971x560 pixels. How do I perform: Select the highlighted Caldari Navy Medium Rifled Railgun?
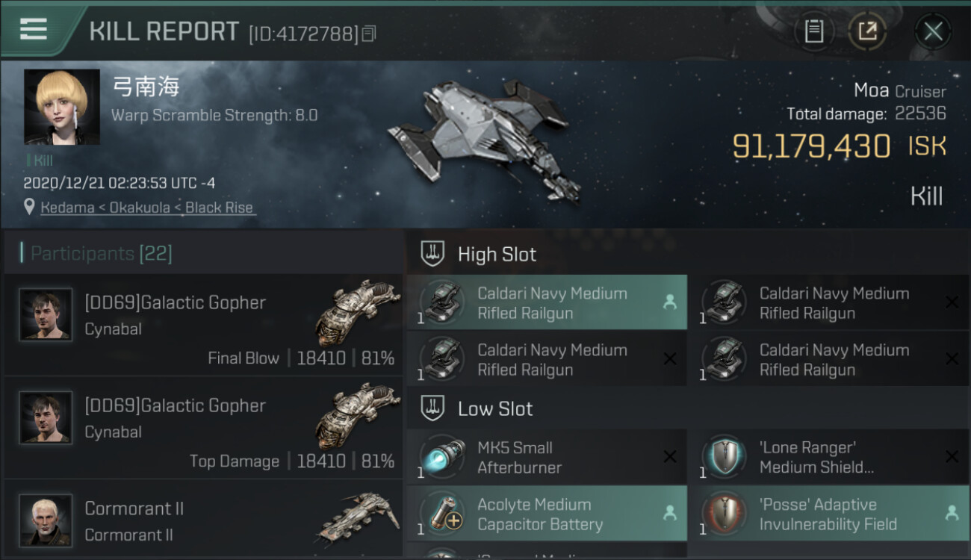click(547, 303)
